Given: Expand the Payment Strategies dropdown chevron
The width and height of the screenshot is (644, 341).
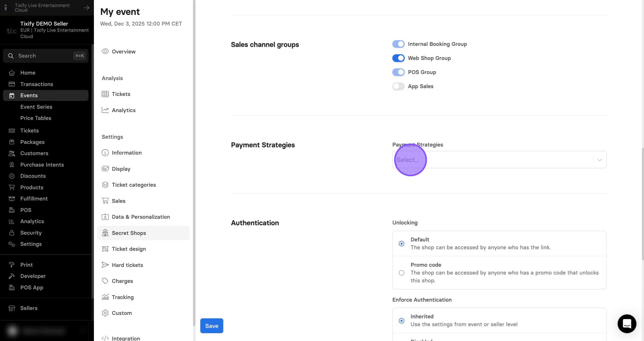Looking at the screenshot, I should click(x=599, y=160).
